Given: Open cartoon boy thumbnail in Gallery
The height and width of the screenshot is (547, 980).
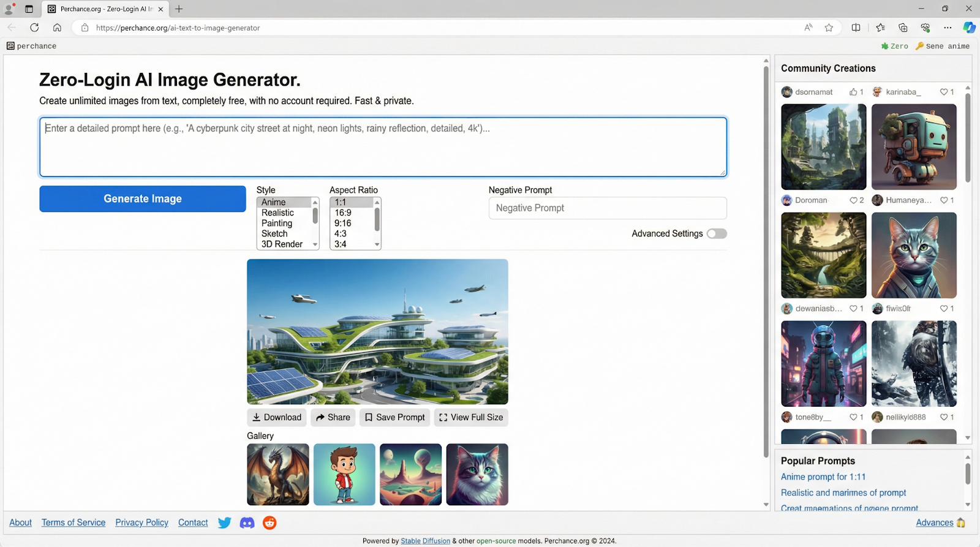Looking at the screenshot, I should 344,475.
